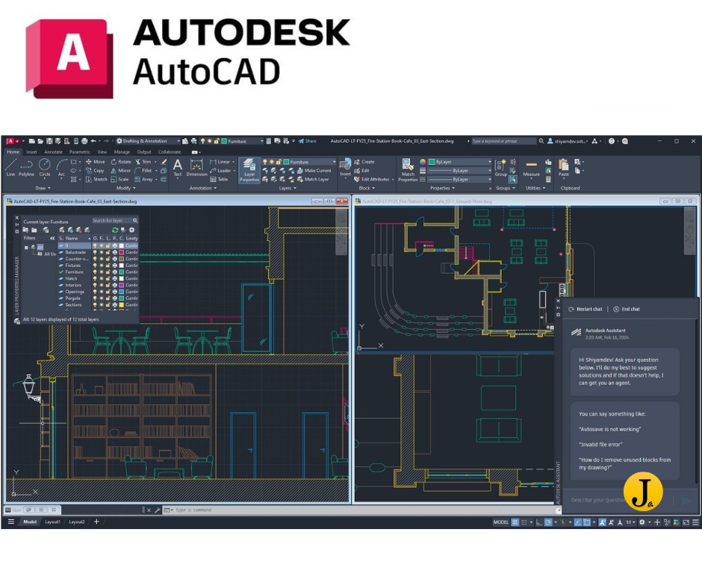Use the Trim tool
Screen dimensions: 702x588
[143, 162]
